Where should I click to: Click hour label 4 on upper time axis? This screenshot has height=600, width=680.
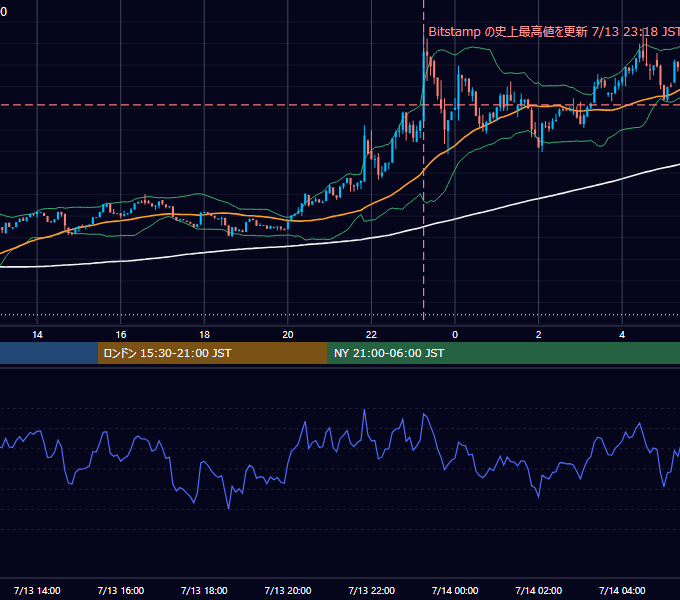click(622, 335)
